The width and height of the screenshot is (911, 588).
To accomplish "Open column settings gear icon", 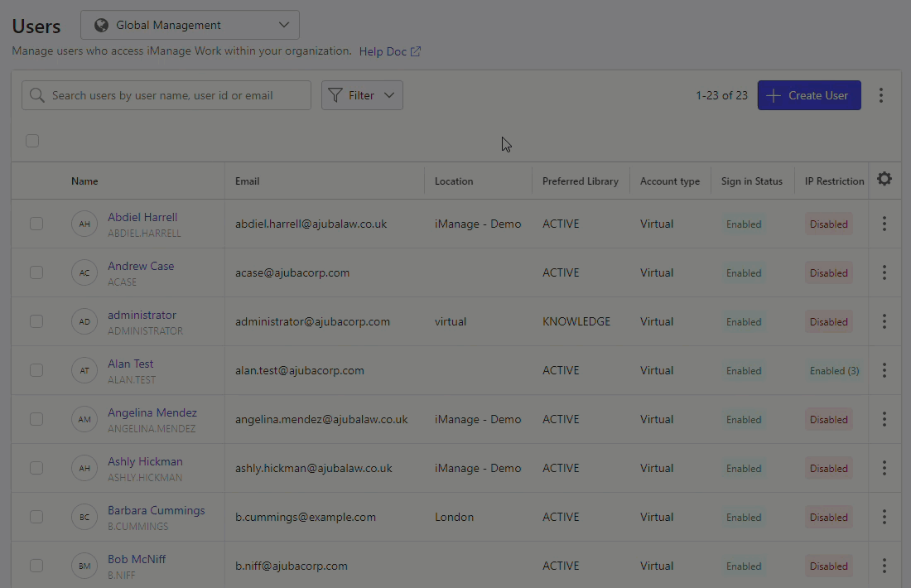I will (884, 179).
